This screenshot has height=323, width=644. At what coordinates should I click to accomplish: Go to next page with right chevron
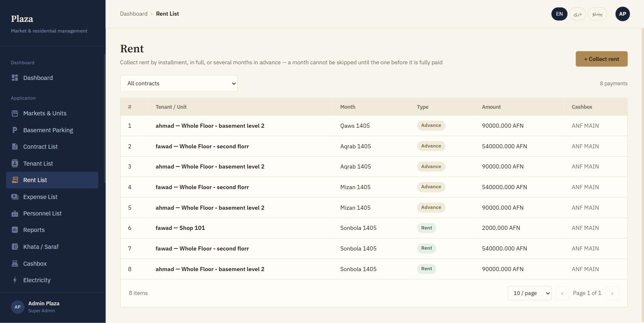612,293
